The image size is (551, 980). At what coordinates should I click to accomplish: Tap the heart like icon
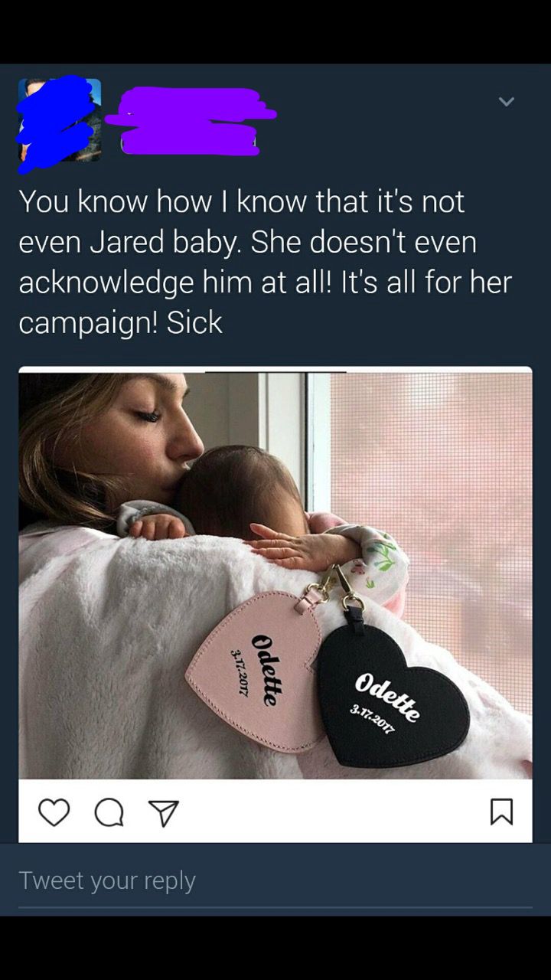(x=54, y=812)
